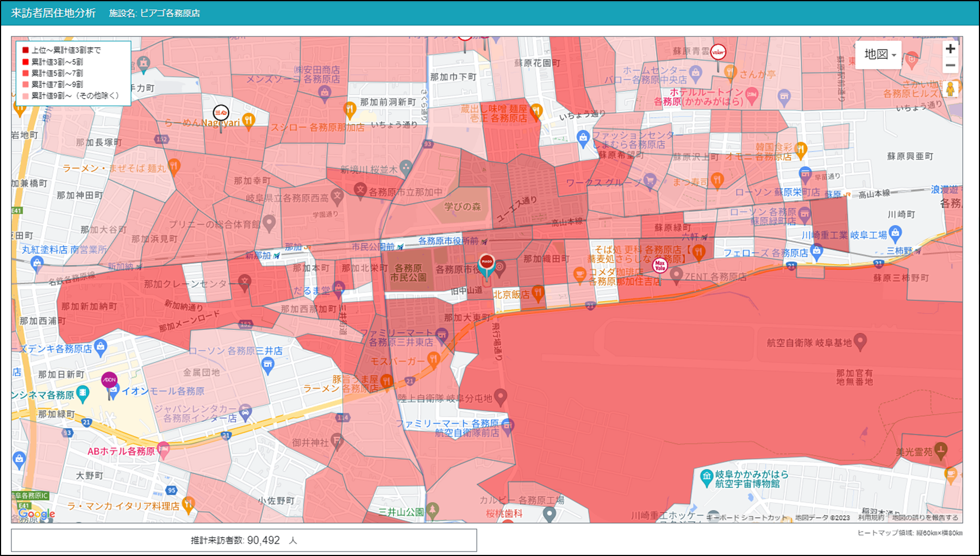Click the 推計来訪者数 visitor count box
980x556 pixels.
coord(244,540)
